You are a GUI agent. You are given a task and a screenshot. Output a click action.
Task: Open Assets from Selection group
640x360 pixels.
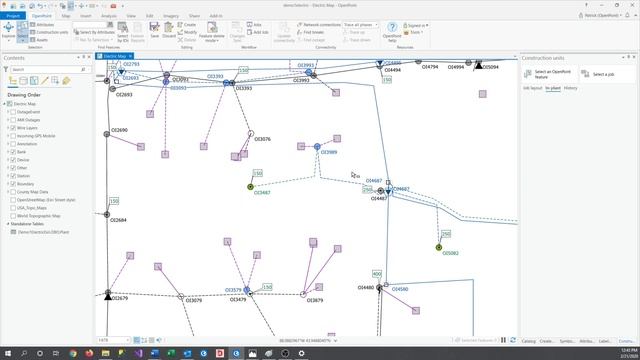coord(39,40)
